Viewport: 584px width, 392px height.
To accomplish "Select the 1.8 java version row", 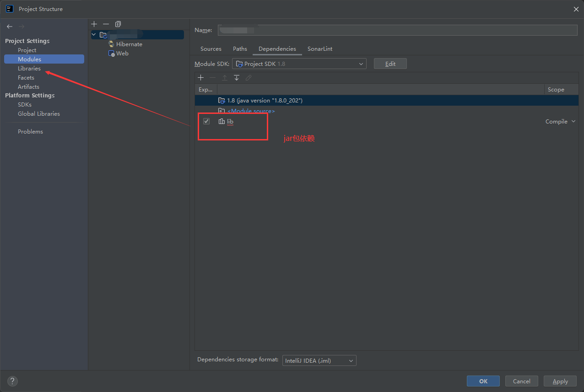I will click(x=387, y=100).
